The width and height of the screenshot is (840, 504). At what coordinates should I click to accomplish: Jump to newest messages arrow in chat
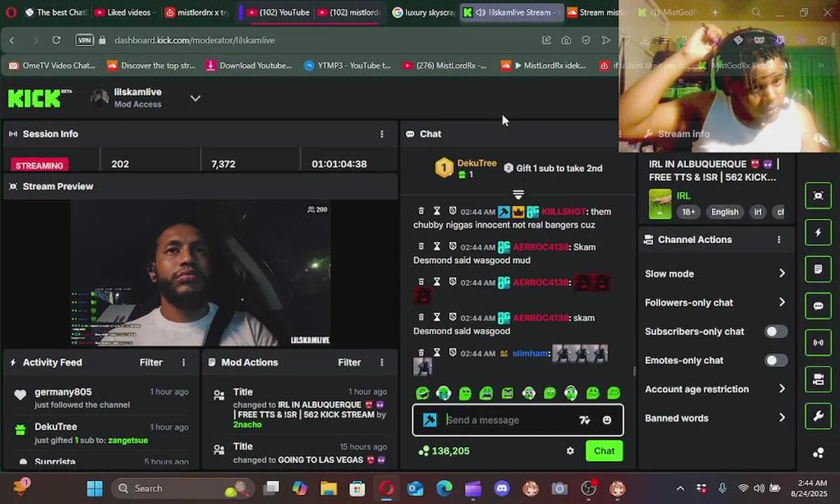(x=518, y=194)
